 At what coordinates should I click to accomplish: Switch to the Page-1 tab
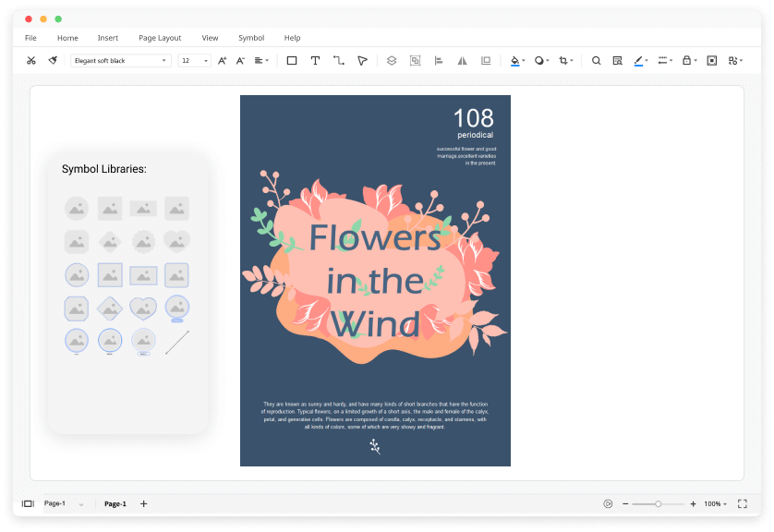tap(115, 503)
